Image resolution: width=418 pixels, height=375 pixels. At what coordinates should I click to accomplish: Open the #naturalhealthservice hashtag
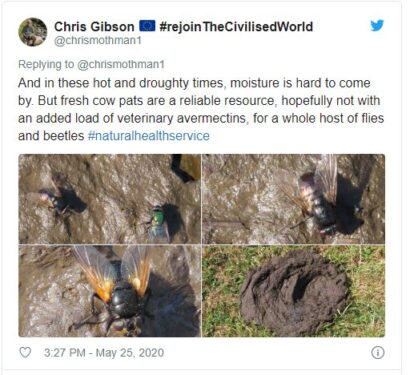(149, 136)
